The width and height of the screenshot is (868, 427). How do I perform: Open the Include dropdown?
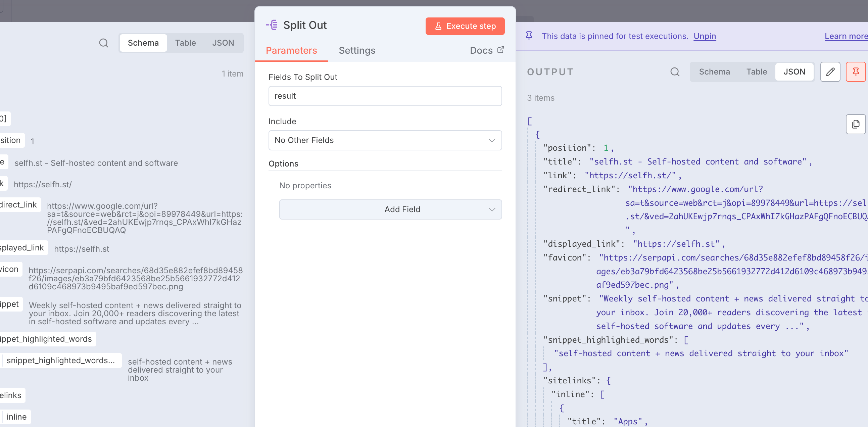point(385,140)
